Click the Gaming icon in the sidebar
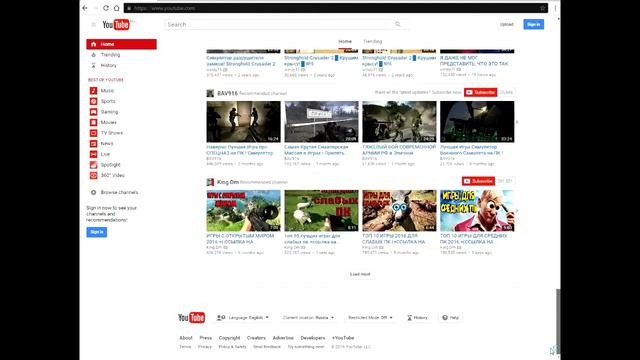The height and width of the screenshot is (360, 640). (x=93, y=112)
